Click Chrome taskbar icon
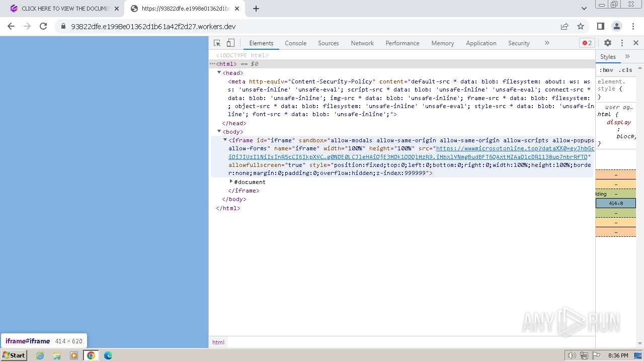Viewport: 644px width, 362px height. [91, 355]
